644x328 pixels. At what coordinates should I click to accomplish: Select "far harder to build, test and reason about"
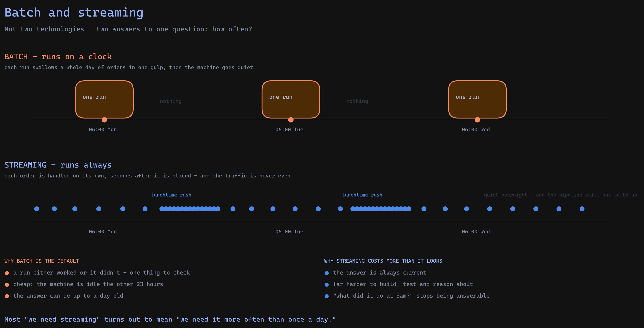[x=403, y=284]
